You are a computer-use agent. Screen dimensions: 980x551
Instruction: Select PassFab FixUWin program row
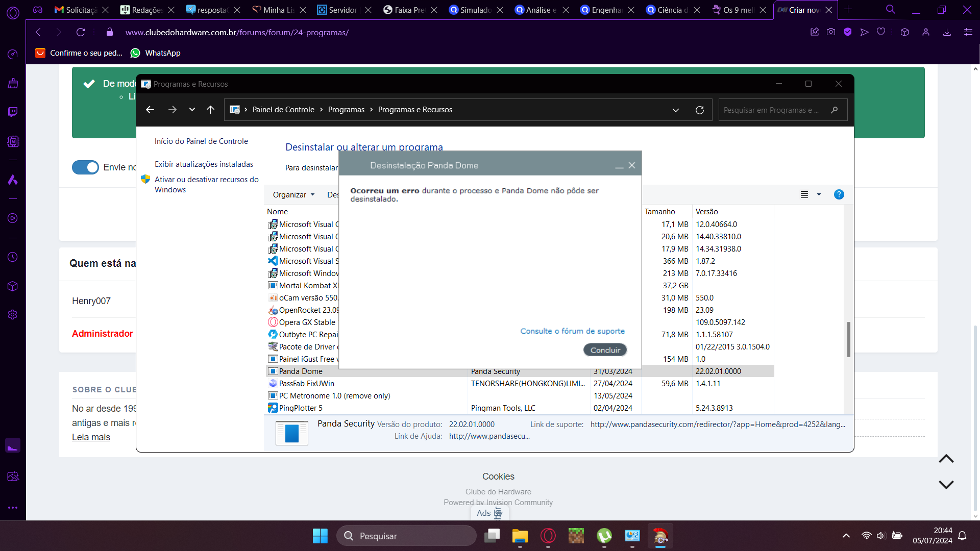point(520,384)
